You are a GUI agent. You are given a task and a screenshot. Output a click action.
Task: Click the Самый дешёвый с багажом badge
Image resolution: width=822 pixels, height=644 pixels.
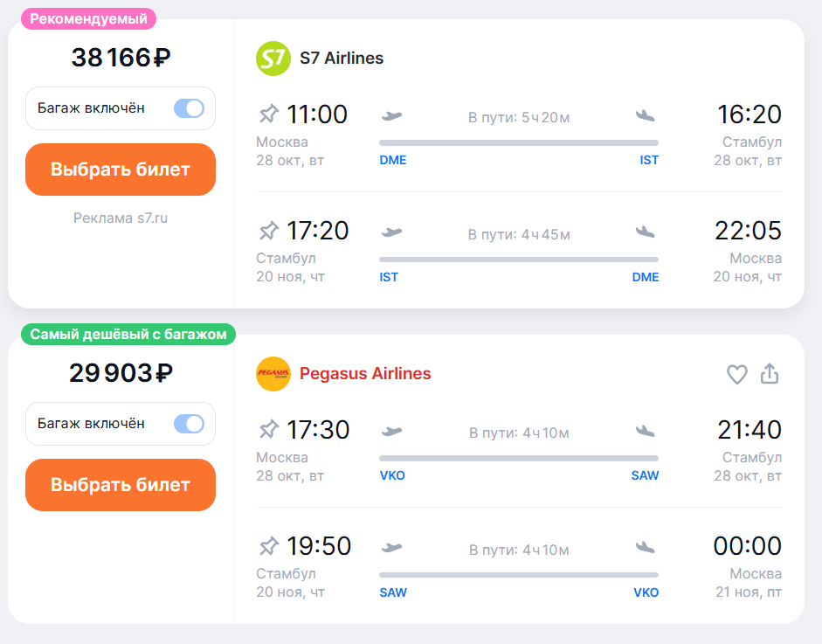point(128,334)
